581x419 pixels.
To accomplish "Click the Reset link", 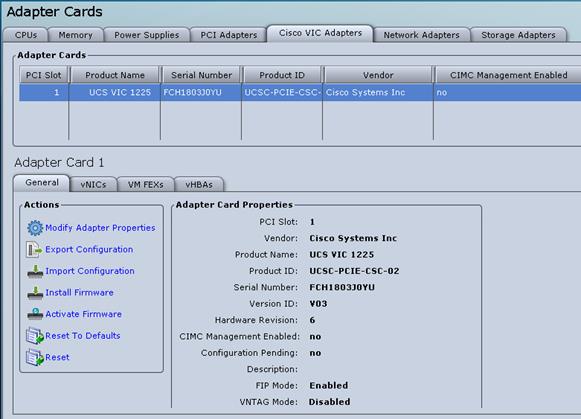I will coord(57,358).
